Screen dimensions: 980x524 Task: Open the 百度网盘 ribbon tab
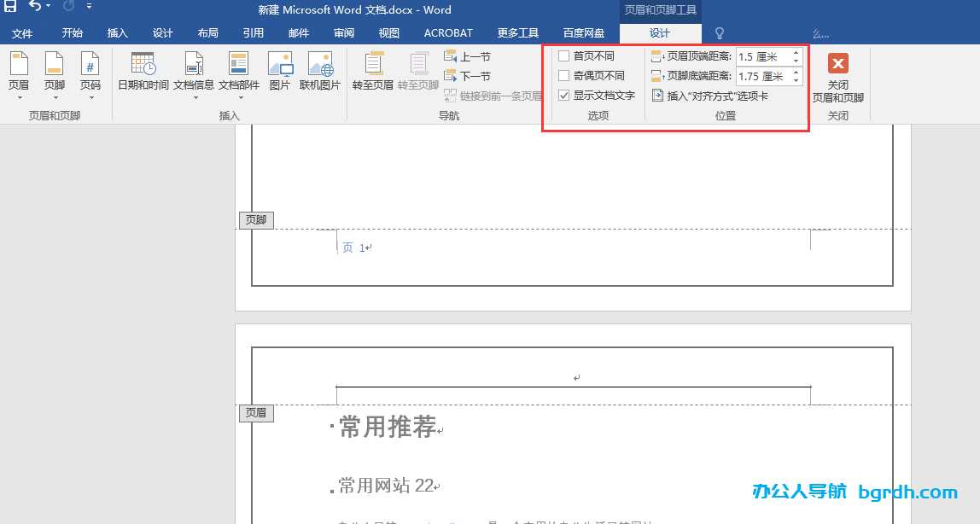585,32
